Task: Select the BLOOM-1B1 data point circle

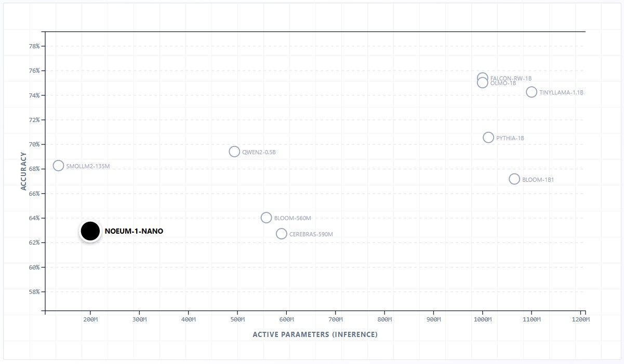Action: point(514,179)
